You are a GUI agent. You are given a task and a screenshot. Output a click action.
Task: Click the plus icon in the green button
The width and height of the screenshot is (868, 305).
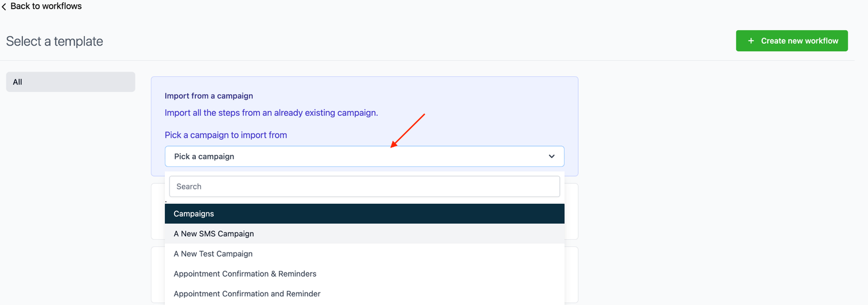tap(751, 41)
